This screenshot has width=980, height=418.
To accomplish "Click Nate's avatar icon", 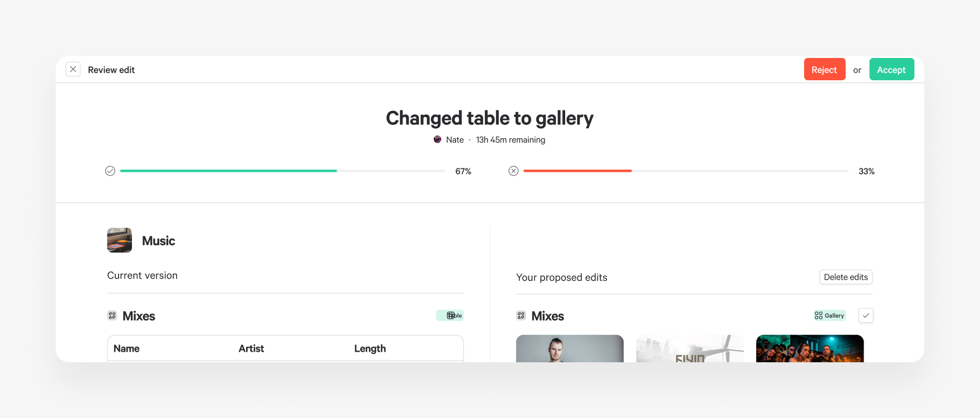I will click(438, 139).
